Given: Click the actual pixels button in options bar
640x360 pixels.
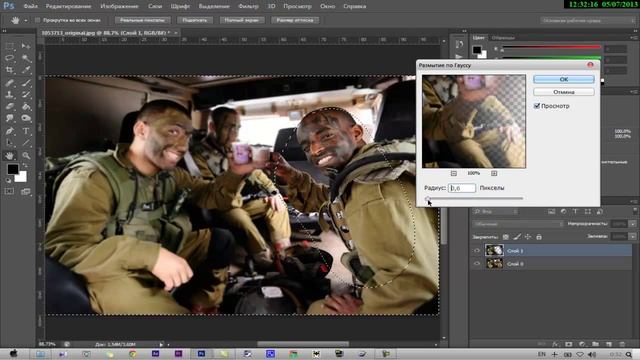Looking at the screenshot, I should tap(142, 20).
